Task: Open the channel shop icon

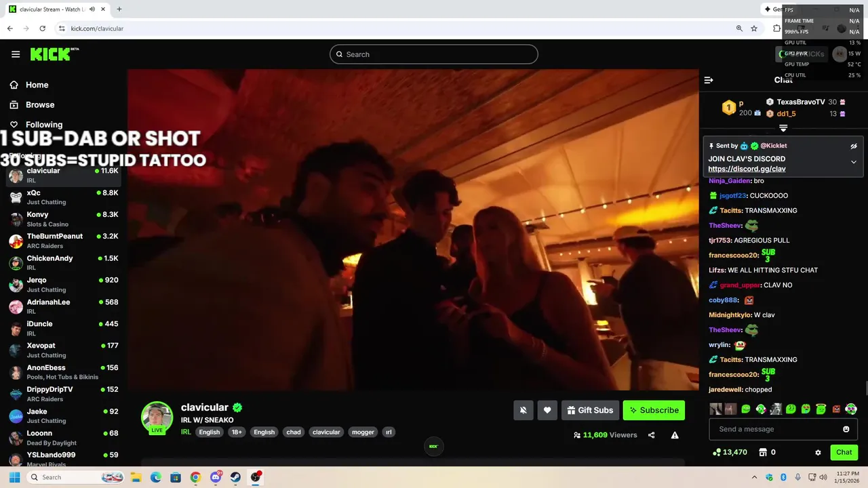Action: click(762, 452)
